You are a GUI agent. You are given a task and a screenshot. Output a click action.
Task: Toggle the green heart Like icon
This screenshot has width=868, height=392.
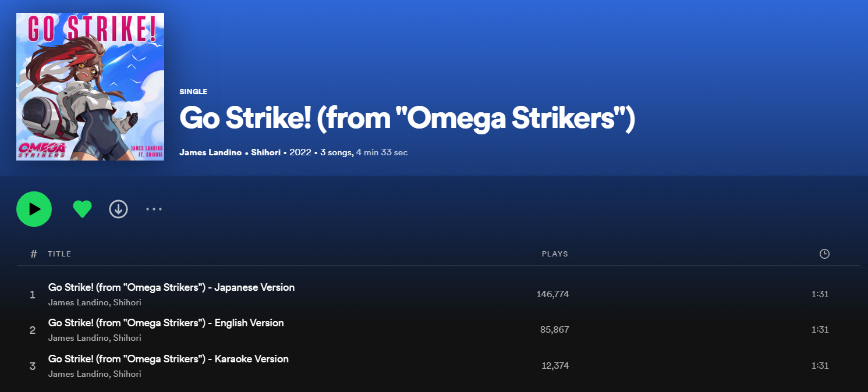pyautogui.click(x=82, y=209)
